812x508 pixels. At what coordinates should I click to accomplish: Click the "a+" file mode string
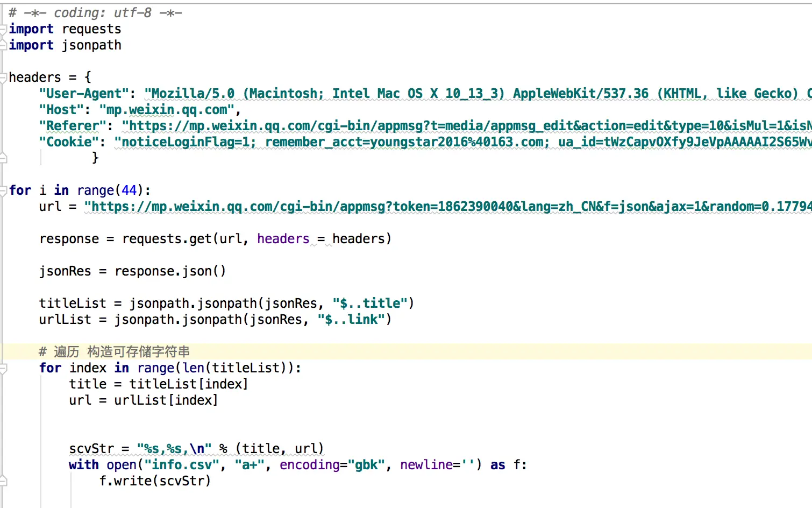(x=250, y=465)
